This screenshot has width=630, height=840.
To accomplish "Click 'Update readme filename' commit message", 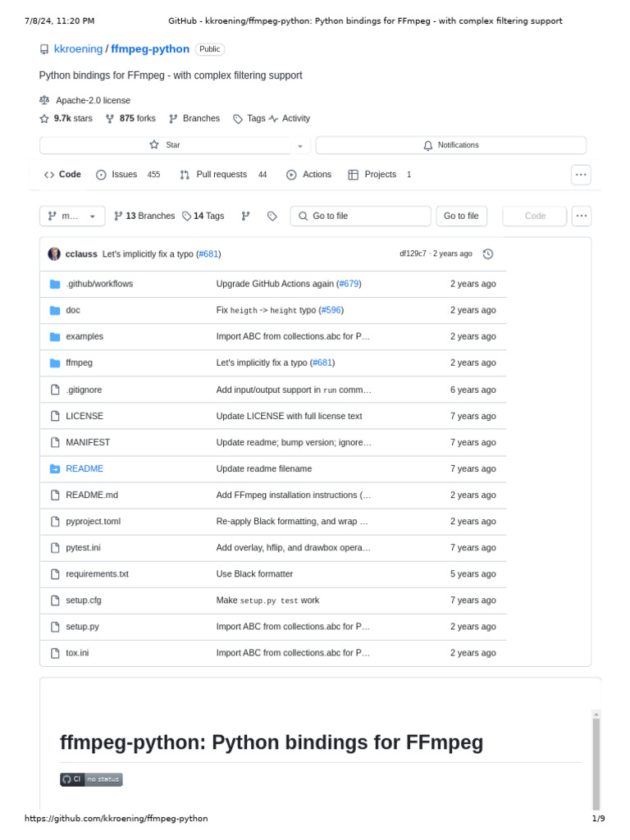I will pos(264,468).
